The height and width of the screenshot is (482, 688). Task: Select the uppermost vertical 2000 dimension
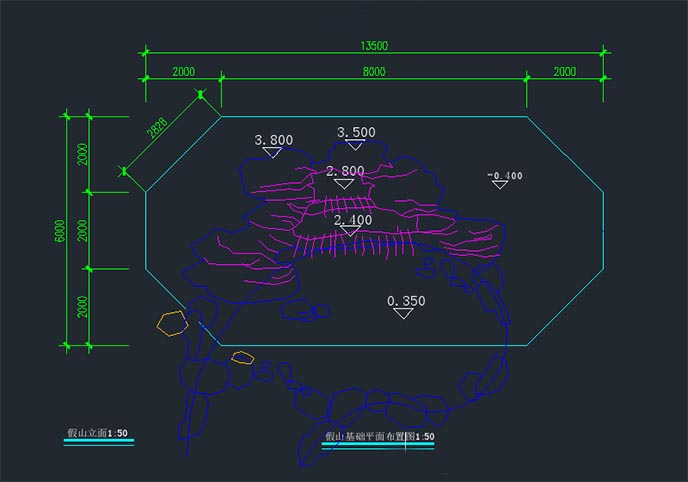pos(84,154)
